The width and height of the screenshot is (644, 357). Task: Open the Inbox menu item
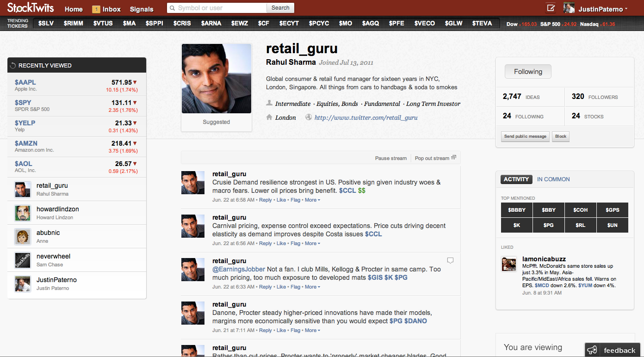pyautogui.click(x=111, y=9)
